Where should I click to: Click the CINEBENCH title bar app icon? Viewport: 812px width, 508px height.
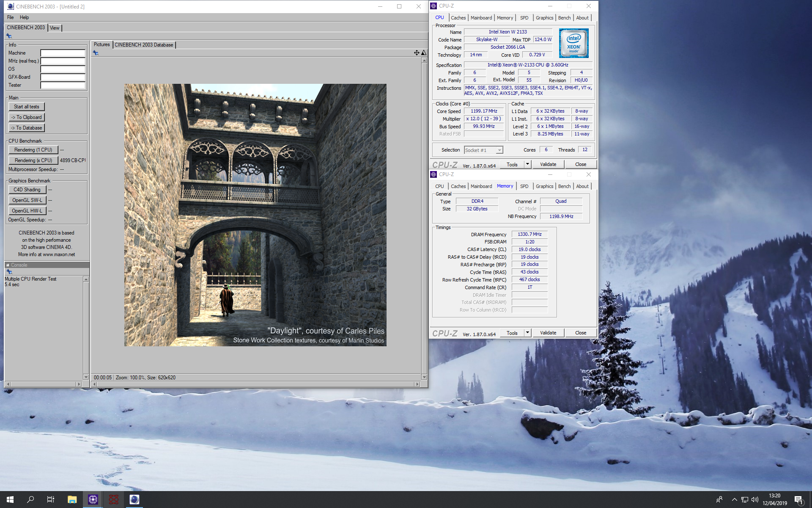[10, 6]
